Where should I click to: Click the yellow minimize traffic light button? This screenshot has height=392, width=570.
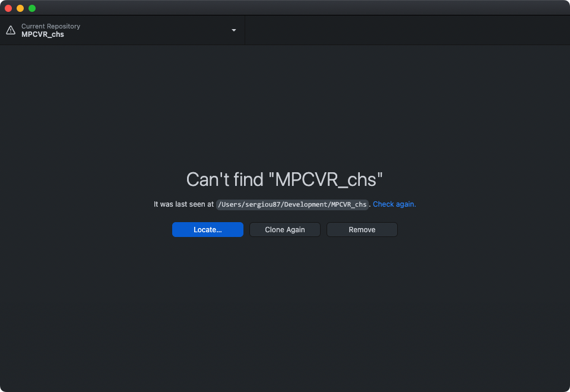[x=20, y=8]
